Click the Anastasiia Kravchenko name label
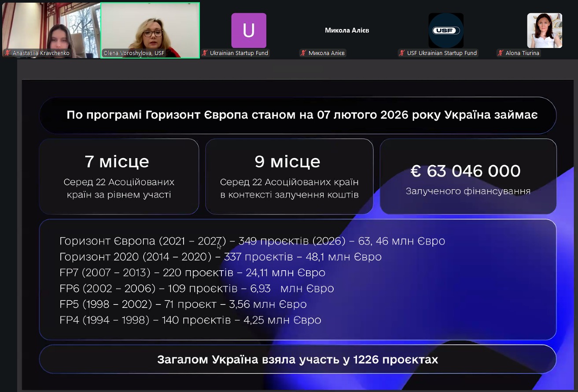The height and width of the screenshot is (392, 578). coord(41,53)
